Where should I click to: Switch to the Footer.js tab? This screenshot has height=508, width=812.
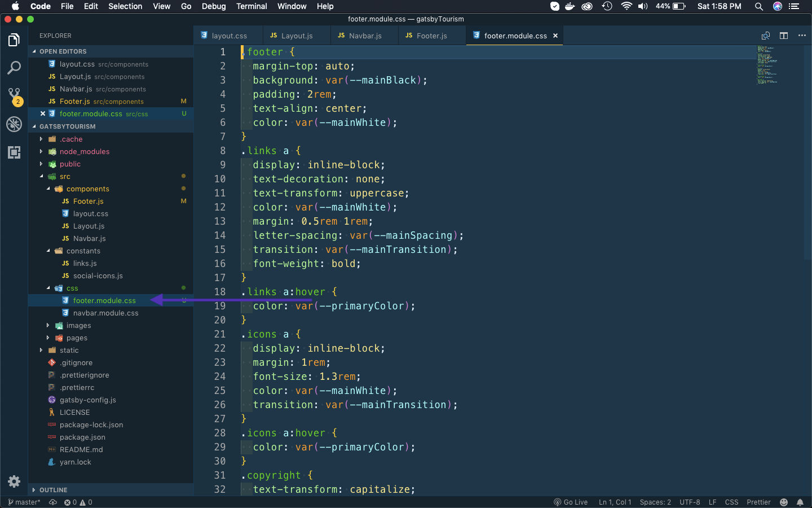click(x=431, y=36)
